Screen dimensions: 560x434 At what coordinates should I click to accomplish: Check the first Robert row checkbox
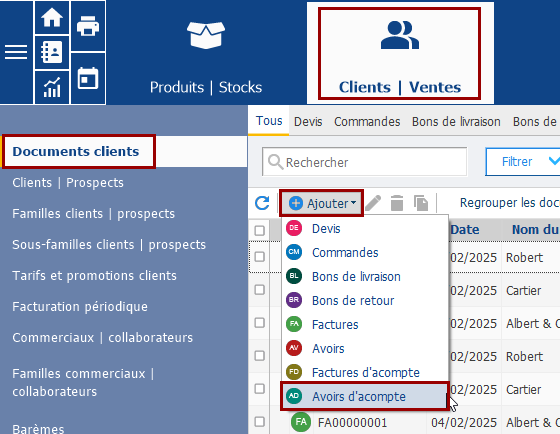pyautogui.click(x=260, y=257)
